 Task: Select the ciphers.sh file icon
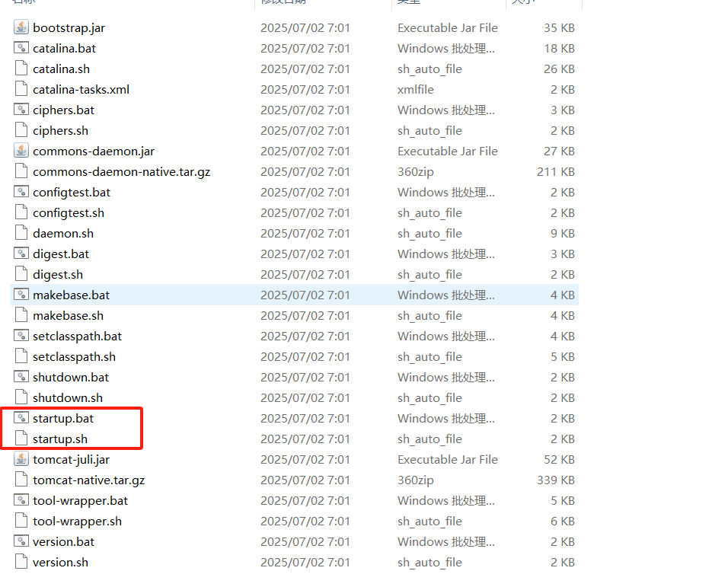click(21, 130)
